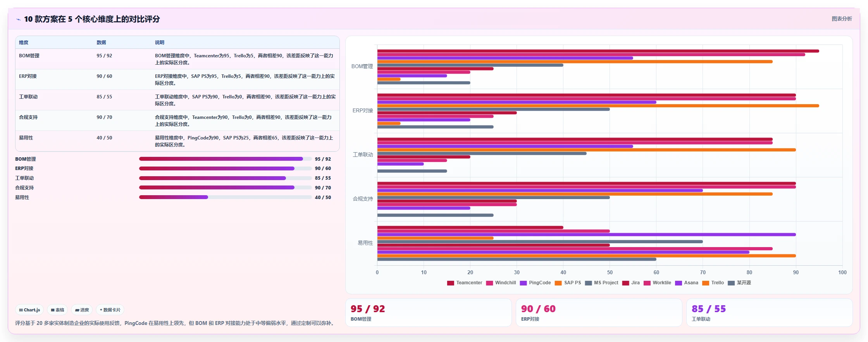Click the 图表分析 label in the header
Screen dimensions: 868x342
(x=842, y=19)
